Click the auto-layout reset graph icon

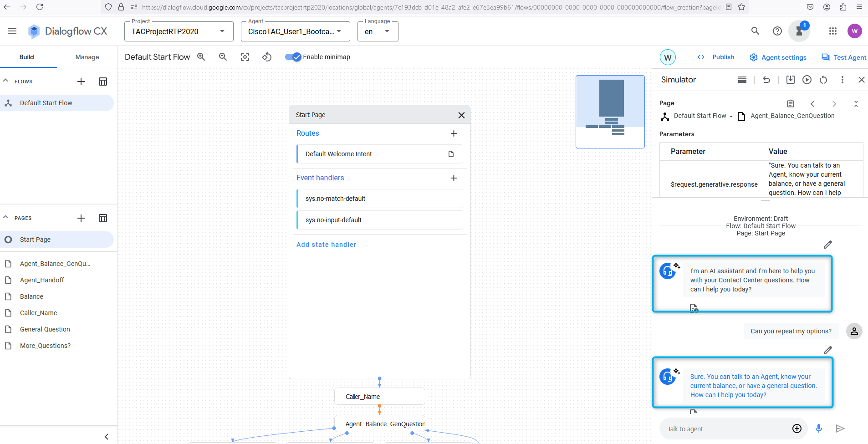click(x=267, y=57)
